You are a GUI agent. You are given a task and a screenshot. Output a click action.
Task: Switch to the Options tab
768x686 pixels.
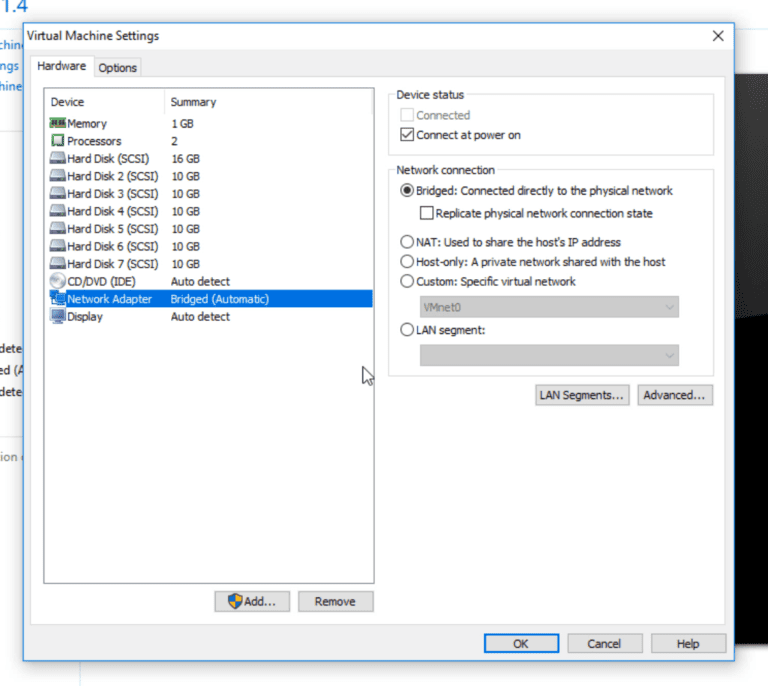click(117, 68)
